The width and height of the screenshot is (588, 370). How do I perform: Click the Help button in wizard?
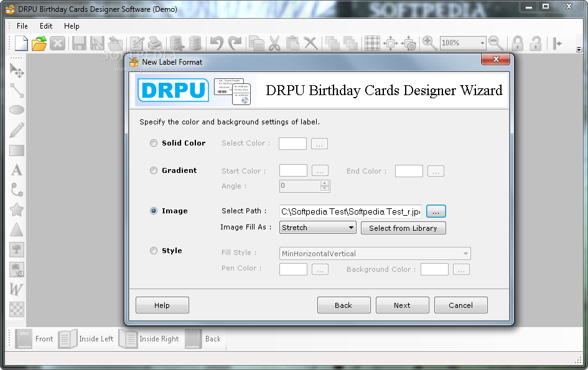coord(162,305)
